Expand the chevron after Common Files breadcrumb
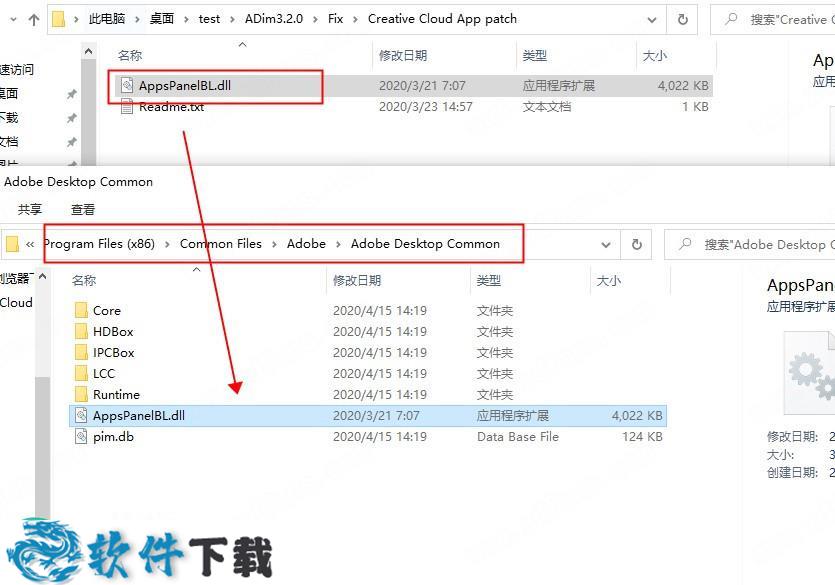 click(x=274, y=244)
